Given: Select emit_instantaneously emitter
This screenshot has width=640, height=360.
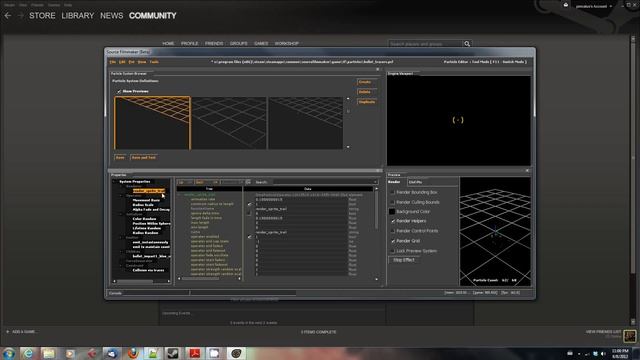Looking at the screenshot, I should pyautogui.click(x=150, y=242).
